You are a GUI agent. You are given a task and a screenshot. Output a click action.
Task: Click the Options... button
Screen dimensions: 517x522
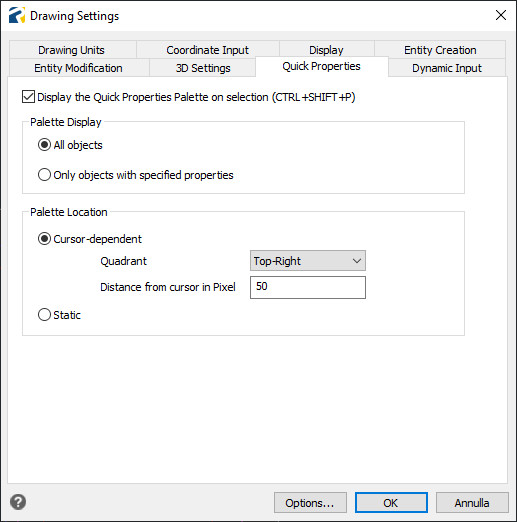pos(310,503)
